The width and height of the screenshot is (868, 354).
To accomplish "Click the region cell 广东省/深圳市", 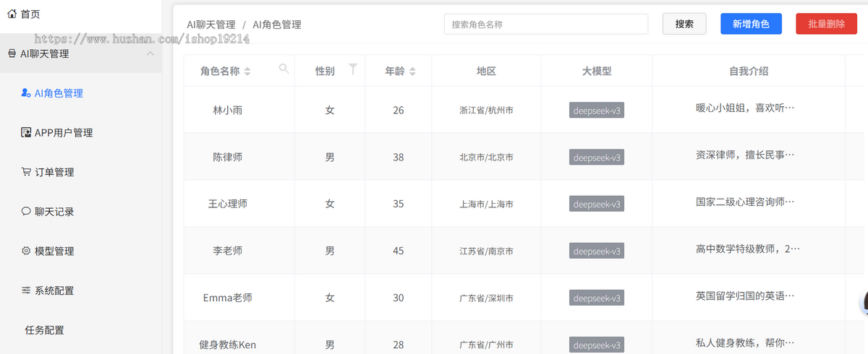I will pos(486,298).
